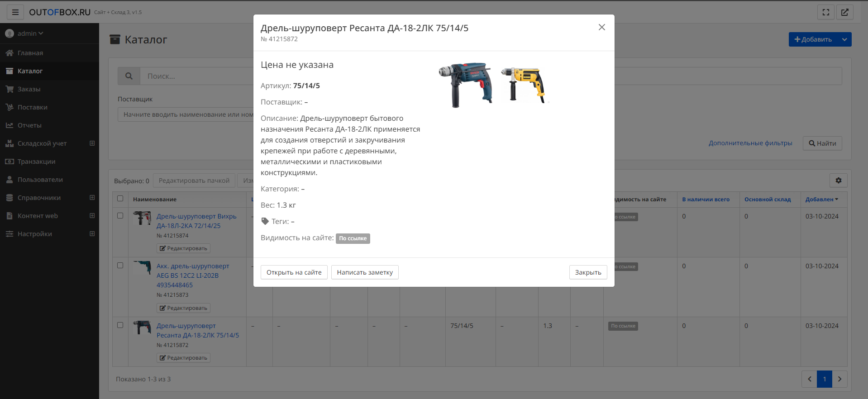Close the product modal with the X icon

click(601, 27)
